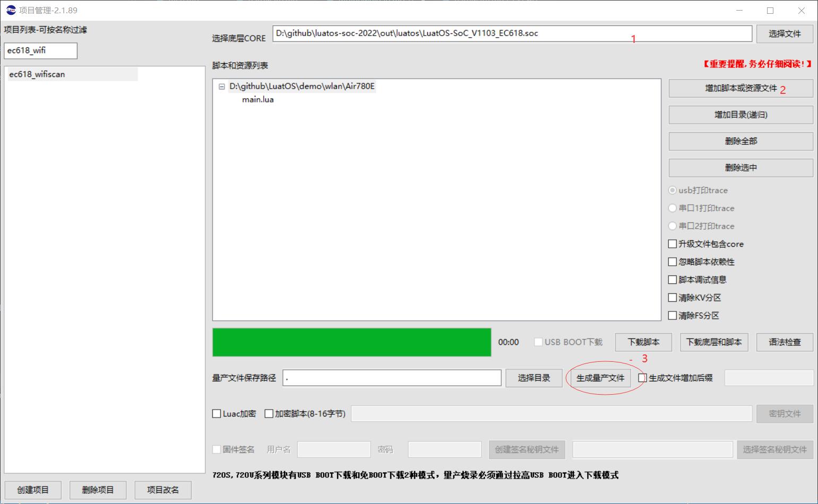The height and width of the screenshot is (504, 818).
Task: Click the application logo in title bar
Action: (x=11, y=10)
